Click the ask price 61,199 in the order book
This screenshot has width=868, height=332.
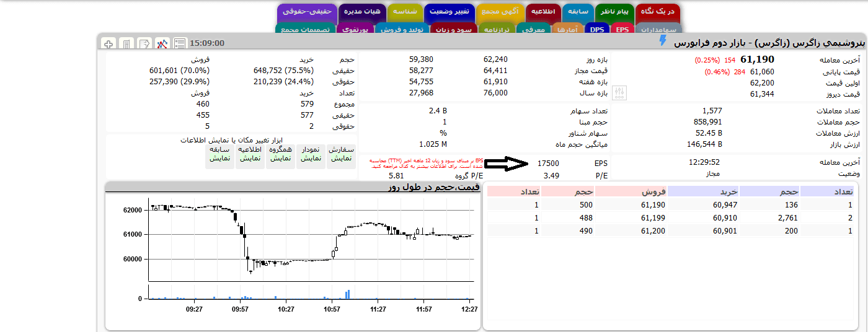[x=652, y=218]
